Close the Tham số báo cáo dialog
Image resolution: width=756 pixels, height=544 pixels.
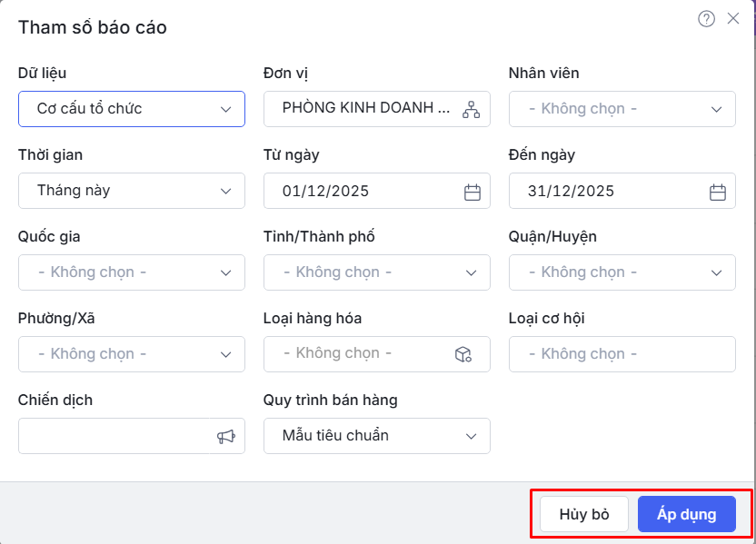(733, 18)
